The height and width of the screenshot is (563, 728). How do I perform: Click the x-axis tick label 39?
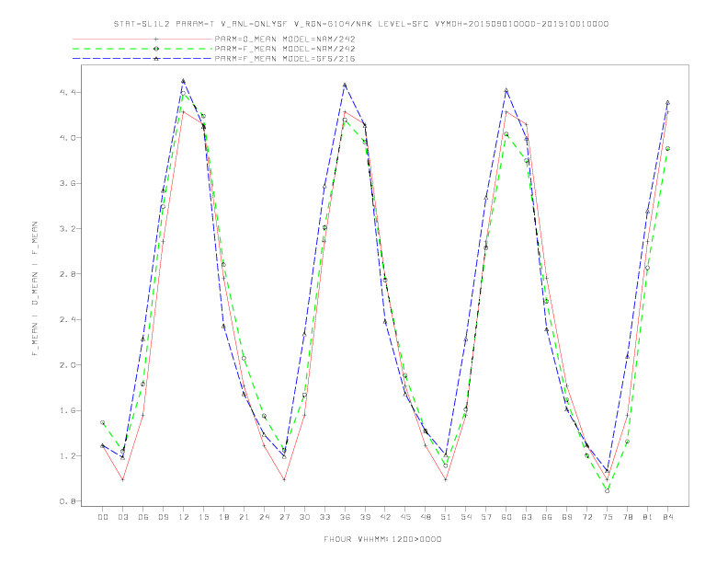(x=365, y=517)
